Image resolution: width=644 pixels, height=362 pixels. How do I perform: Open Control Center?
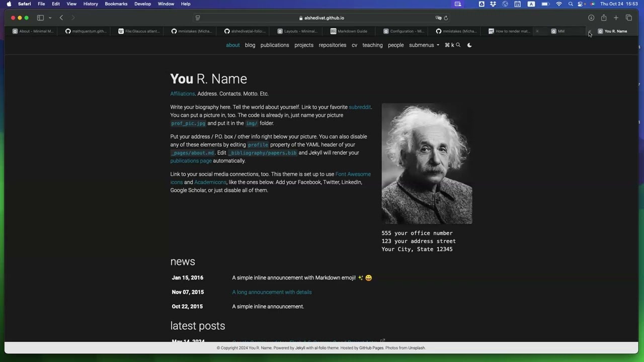[x=581, y=4]
